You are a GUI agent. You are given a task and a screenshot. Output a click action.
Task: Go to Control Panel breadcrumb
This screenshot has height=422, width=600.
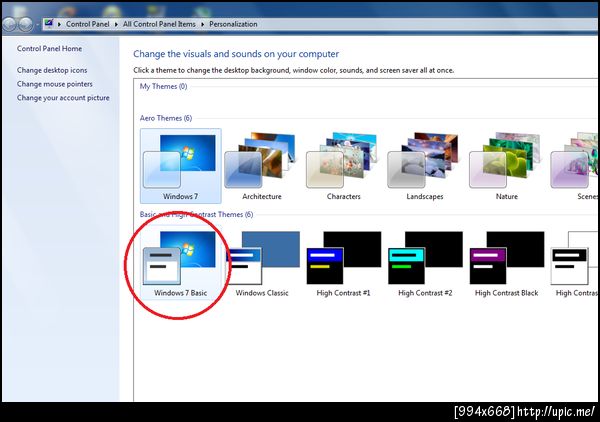coord(88,24)
